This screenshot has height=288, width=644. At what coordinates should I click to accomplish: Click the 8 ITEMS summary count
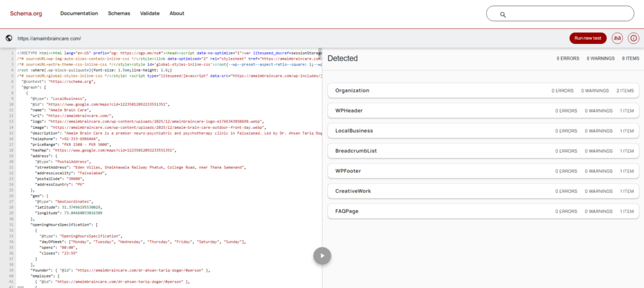pos(630,58)
